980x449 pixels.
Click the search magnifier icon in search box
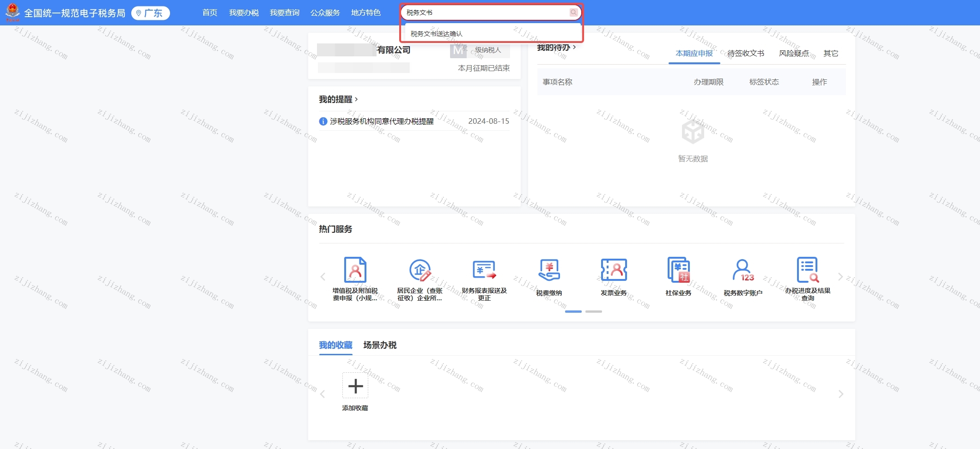[x=573, y=12]
